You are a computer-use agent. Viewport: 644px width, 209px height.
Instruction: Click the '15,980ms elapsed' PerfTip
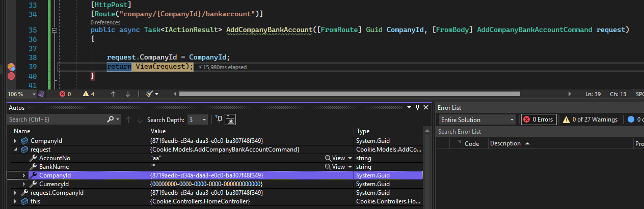[x=223, y=67]
